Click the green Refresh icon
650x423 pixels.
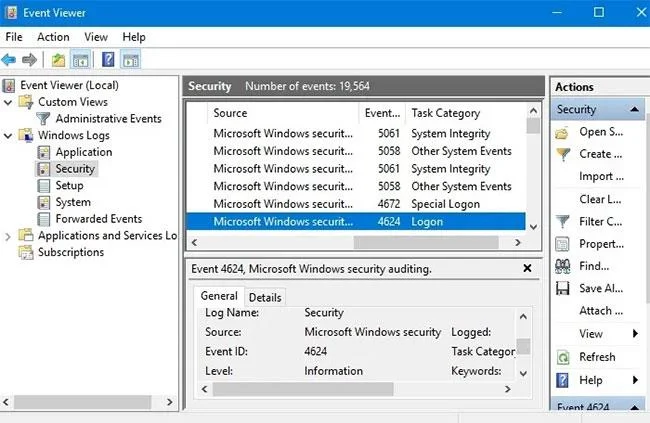pos(563,357)
